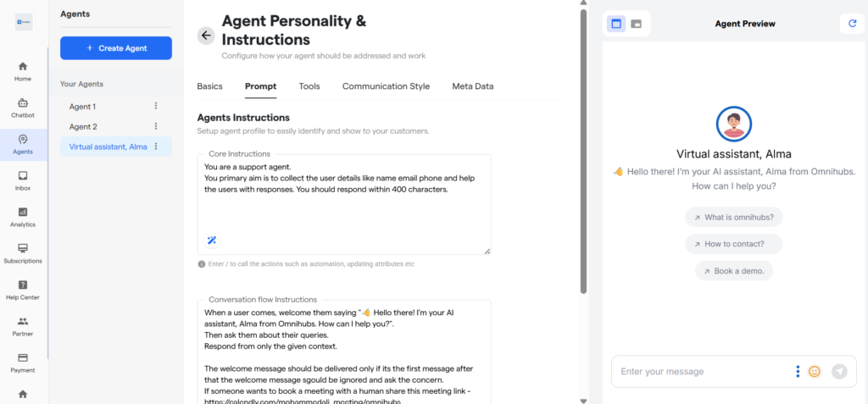This screenshot has height=404, width=868.
Task: Click the back arrow beside the page title
Action: [x=206, y=36]
